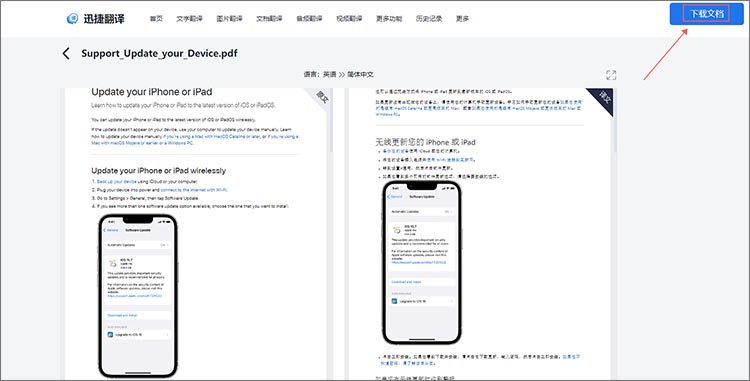The width and height of the screenshot is (750, 381).
Task: Click 'Automatic Updates' row in right phone image
Action: [x=422, y=211]
